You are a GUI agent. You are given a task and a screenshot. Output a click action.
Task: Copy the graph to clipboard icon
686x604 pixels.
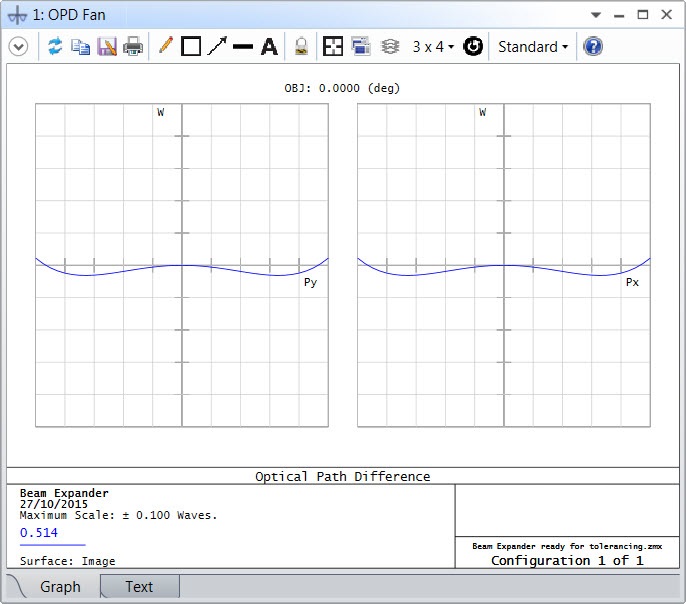pyautogui.click(x=80, y=46)
